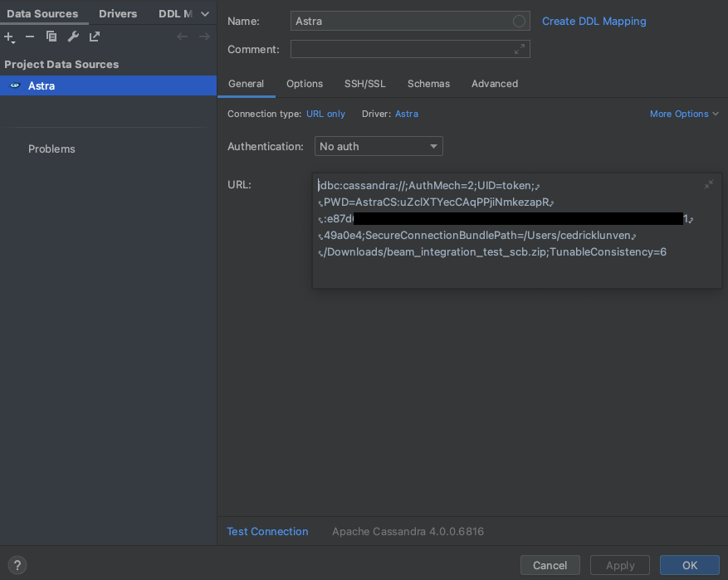This screenshot has width=728, height=580.
Task: Switch to Data Sources tab
Action: 42,14
